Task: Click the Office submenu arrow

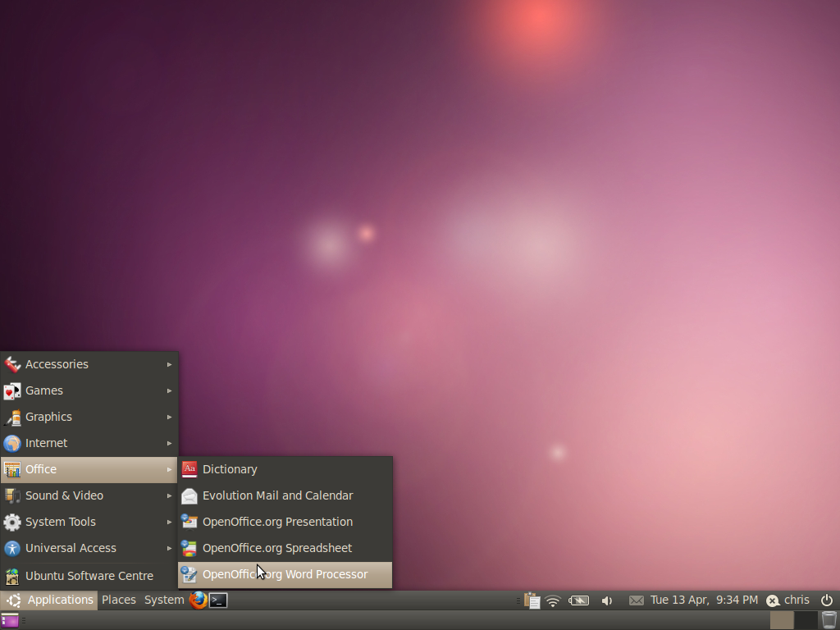Action: (169, 469)
